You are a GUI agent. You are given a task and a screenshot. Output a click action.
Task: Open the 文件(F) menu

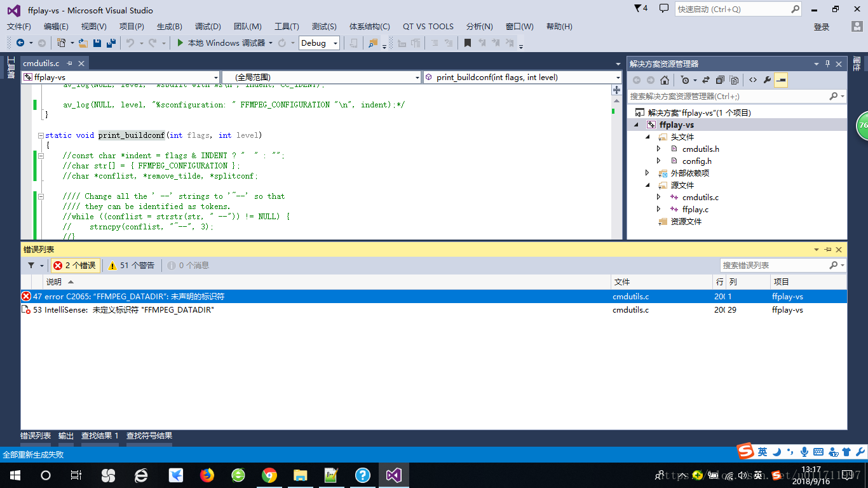click(x=19, y=26)
